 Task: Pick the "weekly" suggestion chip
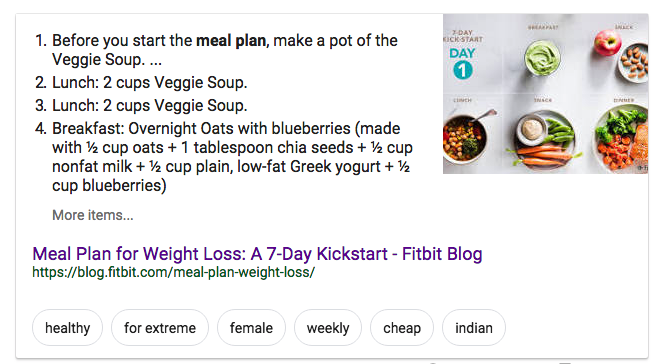tap(328, 328)
